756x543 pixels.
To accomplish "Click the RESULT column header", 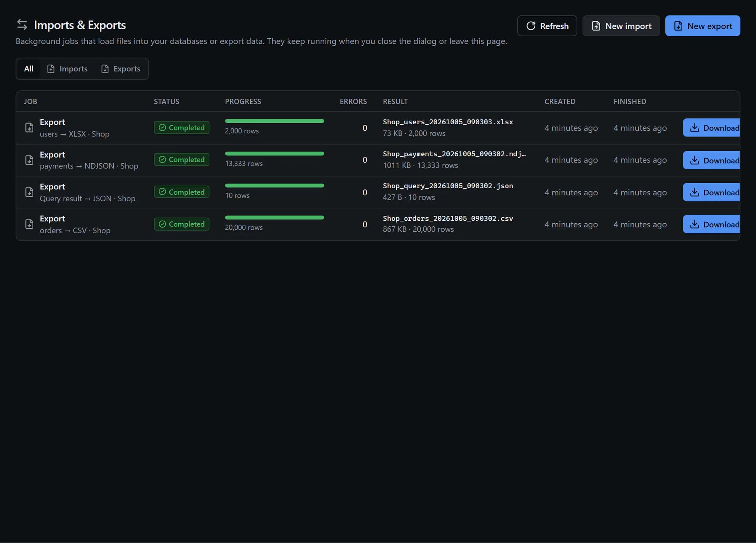I will [x=395, y=102].
